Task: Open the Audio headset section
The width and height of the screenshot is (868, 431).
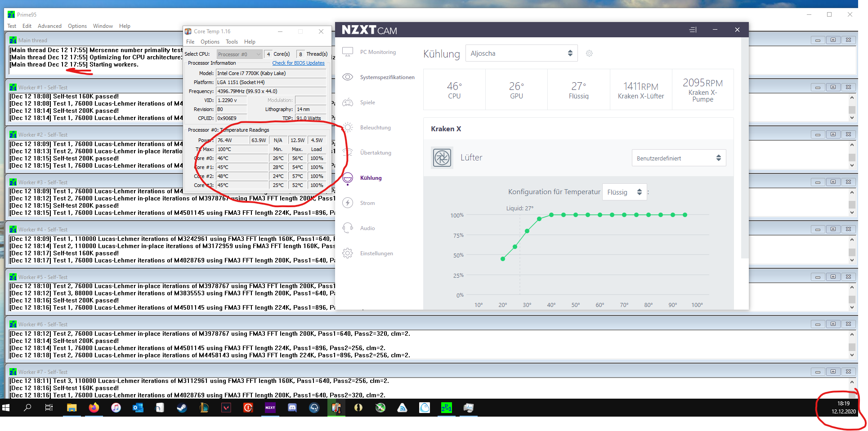Action: [x=358, y=228]
